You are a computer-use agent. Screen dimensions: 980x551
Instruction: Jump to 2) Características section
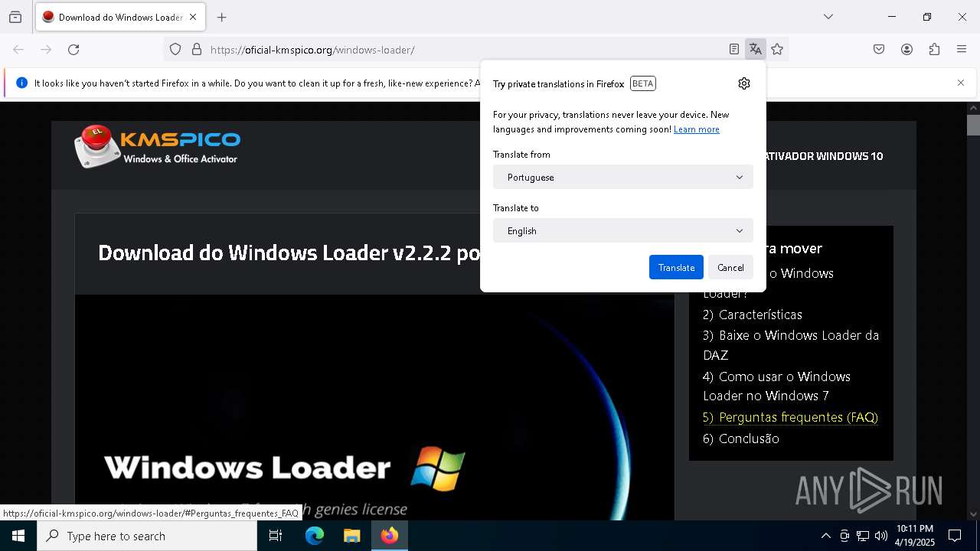point(753,315)
